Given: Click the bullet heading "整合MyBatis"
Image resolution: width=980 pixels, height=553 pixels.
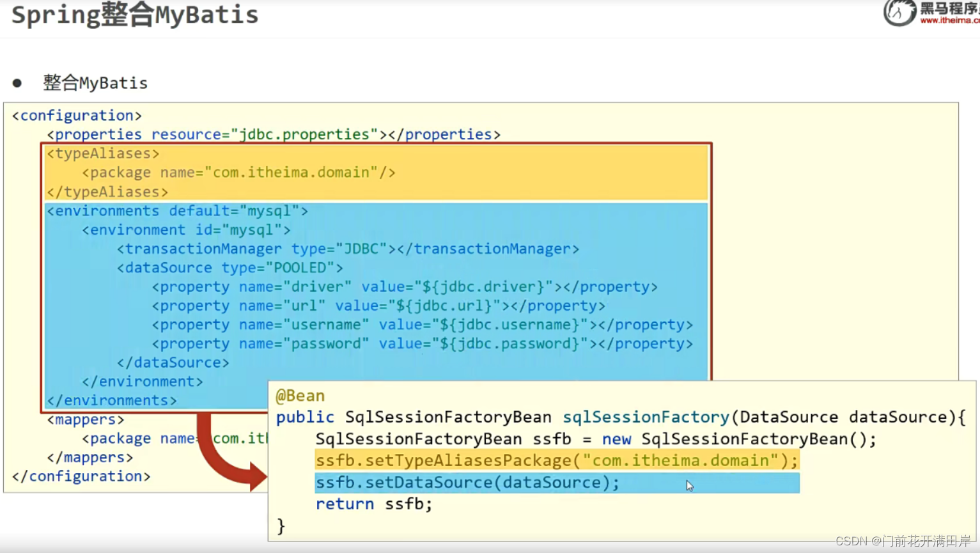Looking at the screenshot, I should pyautogui.click(x=95, y=83).
